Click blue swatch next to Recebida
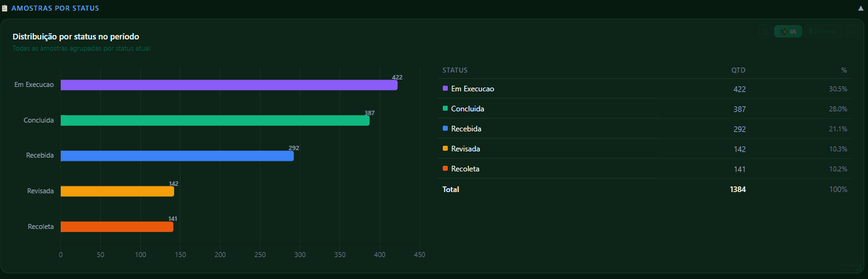868x279 pixels. pyautogui.click(x=445, y=129)
